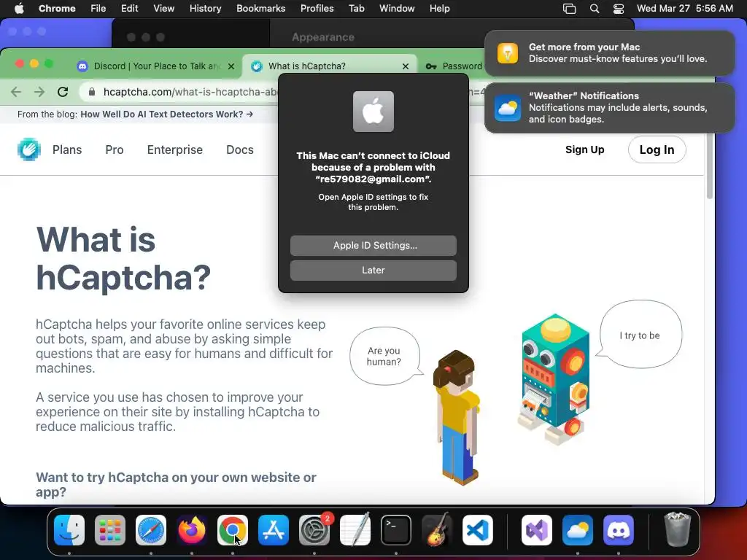The width and height of the screenshot is (747, 560).
Task: Reload the hCaptcha page
Action: tap(63, 92)
